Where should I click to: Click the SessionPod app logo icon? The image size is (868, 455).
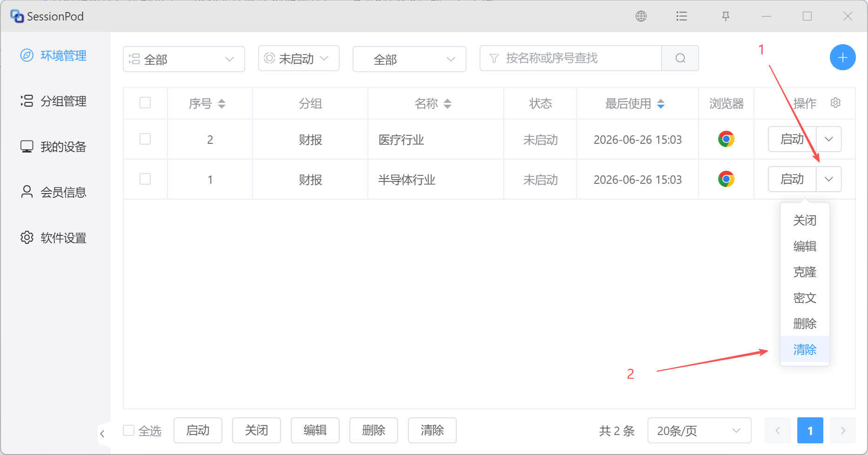click(17, 16)
